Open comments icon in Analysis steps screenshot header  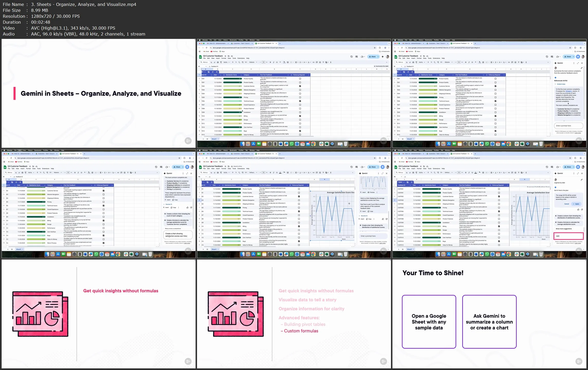[552, 57]
